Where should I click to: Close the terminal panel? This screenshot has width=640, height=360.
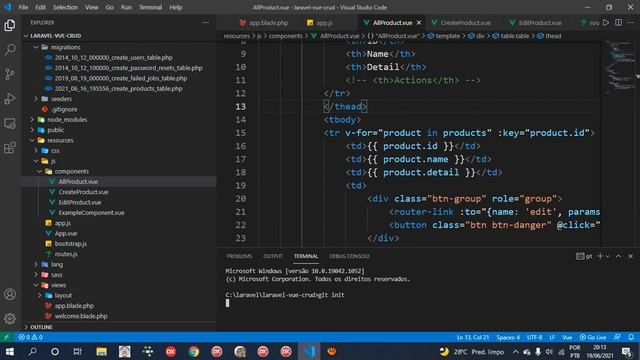pyautogui.click(x=631, y=256)
